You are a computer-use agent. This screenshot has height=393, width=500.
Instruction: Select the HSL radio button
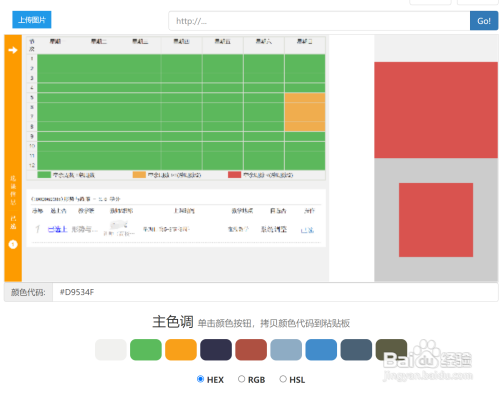pos(283,379)
